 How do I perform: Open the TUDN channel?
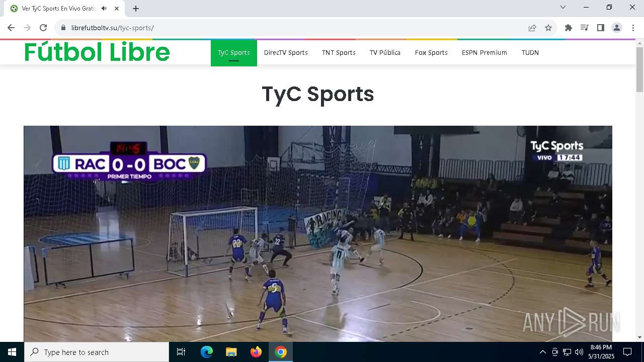530,53
